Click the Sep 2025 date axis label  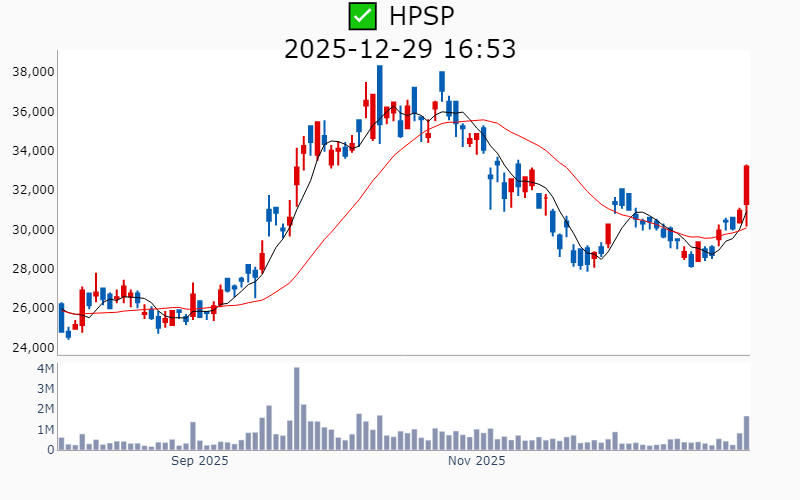click(x=200, y=461)
